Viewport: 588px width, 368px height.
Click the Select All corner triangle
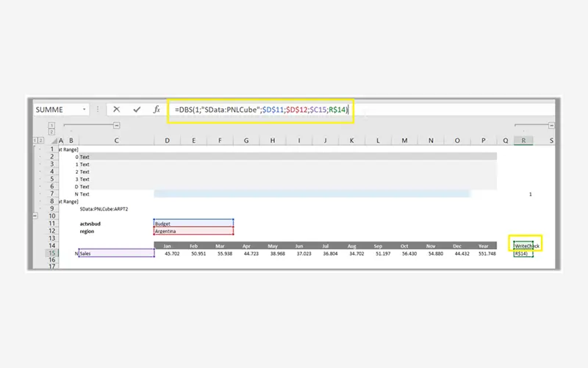(51, 140)
